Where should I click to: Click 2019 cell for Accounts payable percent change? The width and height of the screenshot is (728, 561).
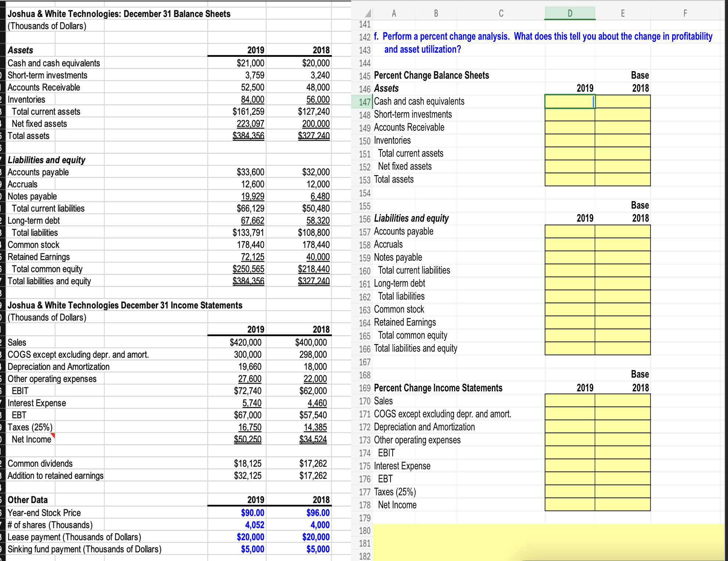569,232
